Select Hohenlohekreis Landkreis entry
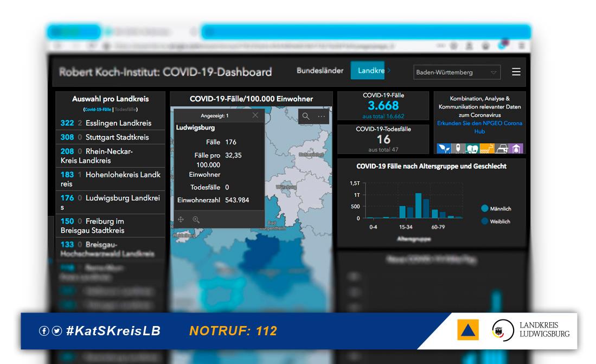 pos(111,179)
